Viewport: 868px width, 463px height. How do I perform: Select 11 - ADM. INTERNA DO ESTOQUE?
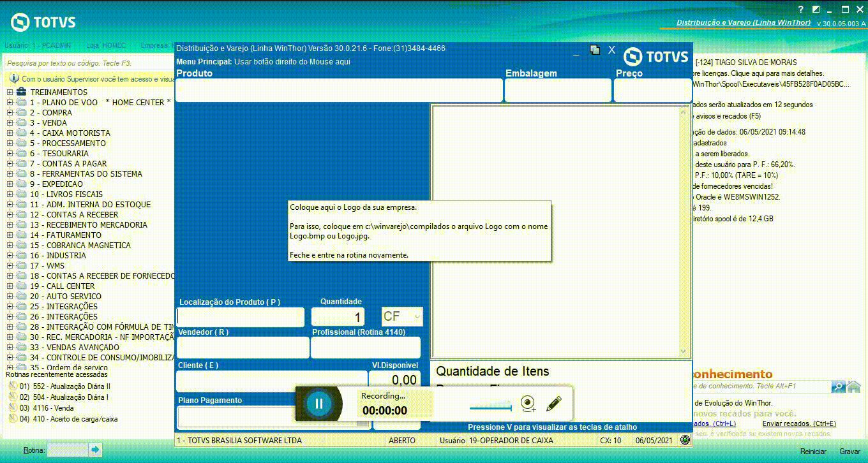click(x=90, y=205)
